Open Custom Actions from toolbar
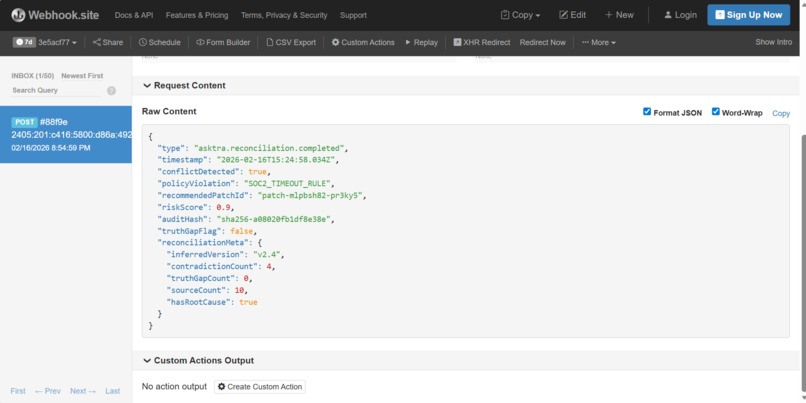The image size is (806, 403). click(x=363, y=43)
